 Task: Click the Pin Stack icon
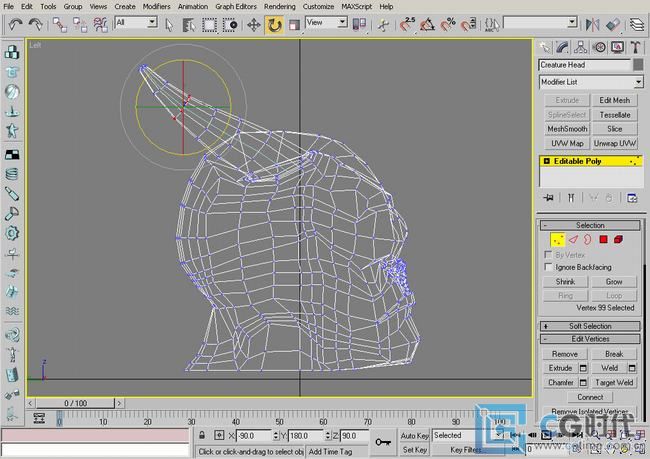pos(548,198)
